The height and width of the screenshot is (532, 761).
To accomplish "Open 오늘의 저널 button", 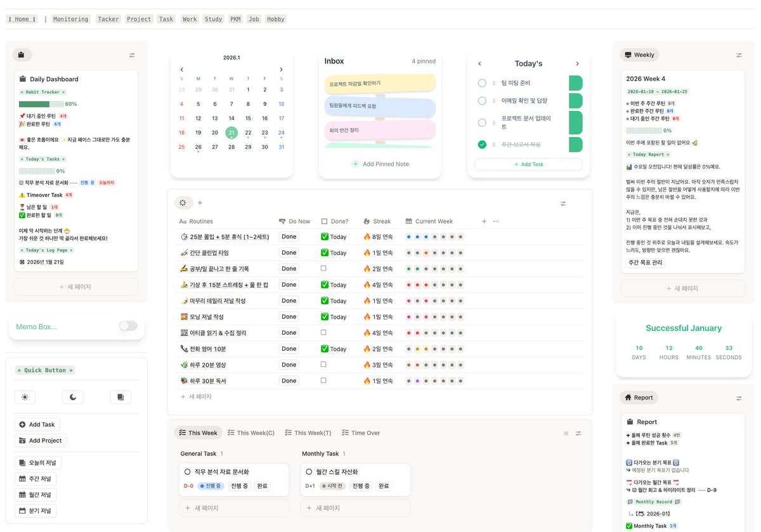I will 38,463.
